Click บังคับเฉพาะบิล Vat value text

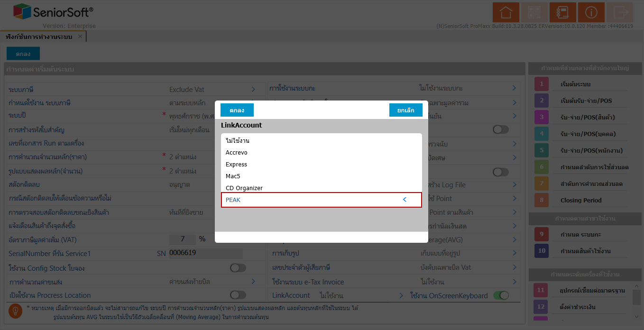[x=446, y=267]
